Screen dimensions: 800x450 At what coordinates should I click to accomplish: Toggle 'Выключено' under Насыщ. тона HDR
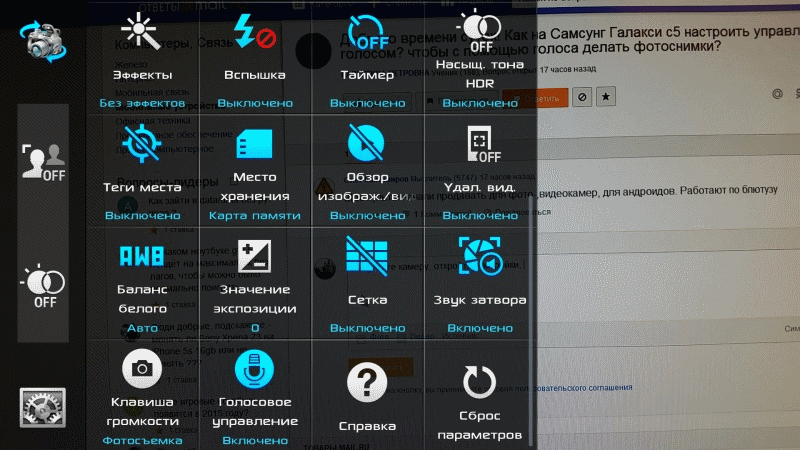tap(480, 103)
